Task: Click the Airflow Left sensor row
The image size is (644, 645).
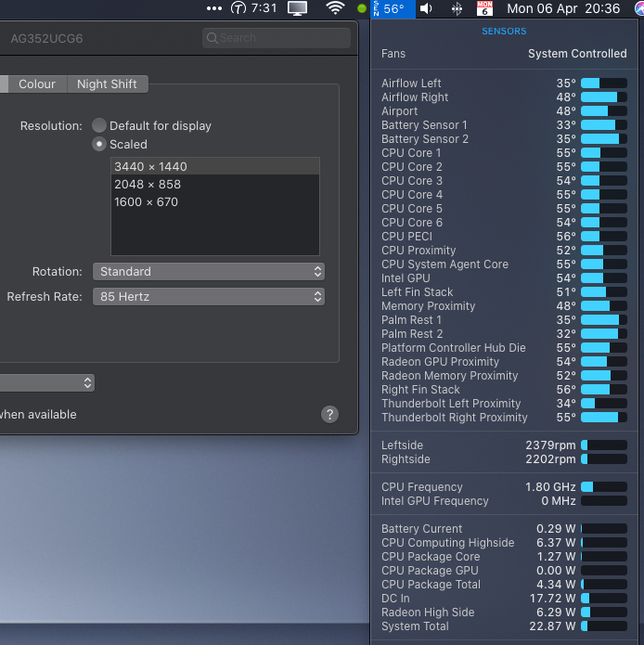Action: (504, 84)
